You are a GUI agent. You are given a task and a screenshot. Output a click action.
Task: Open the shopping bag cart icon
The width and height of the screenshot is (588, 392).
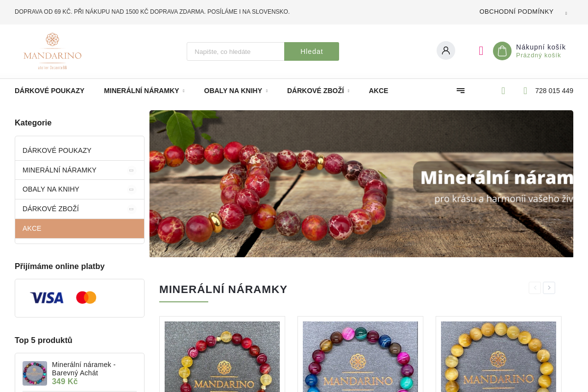click(x=502, y=51)
